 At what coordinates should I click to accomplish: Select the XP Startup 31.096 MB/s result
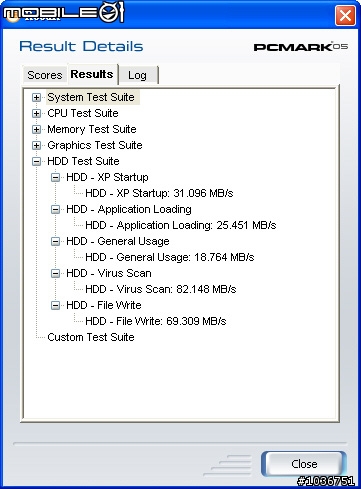point(159,193)
